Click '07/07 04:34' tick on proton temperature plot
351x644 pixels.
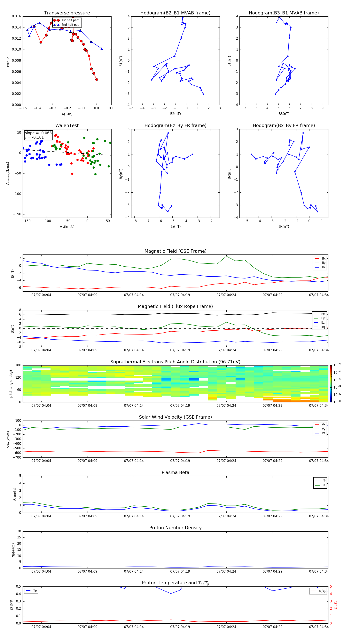pyautogui.click(x=319, y=627)
